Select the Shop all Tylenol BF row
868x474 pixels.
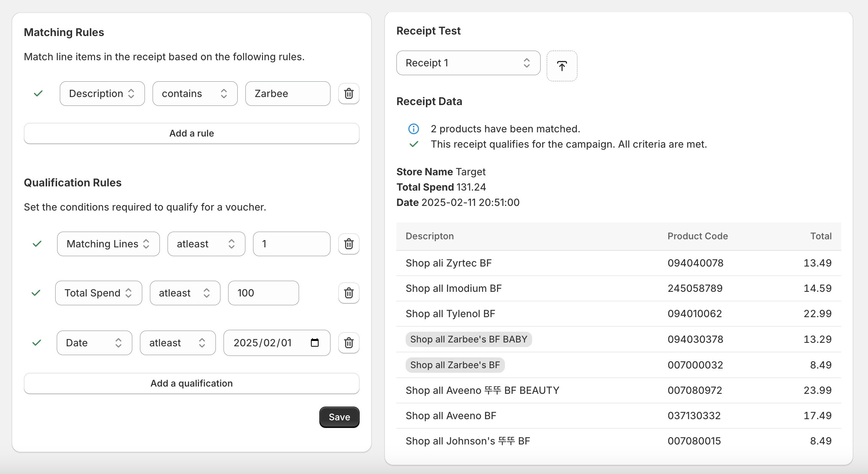[x=619, y=314]
